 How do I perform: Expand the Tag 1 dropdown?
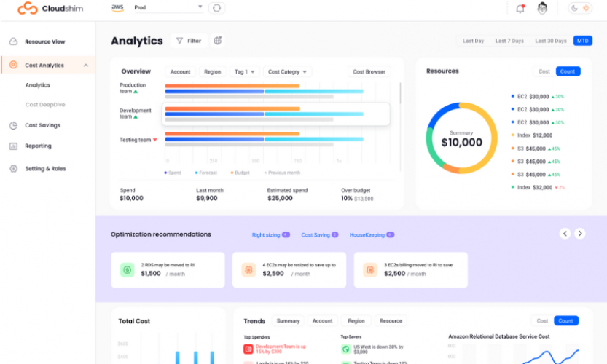click(244, 71)
